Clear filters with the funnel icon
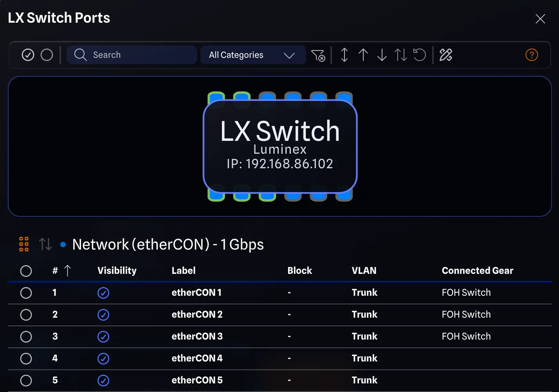 click(x=318, y=55)
